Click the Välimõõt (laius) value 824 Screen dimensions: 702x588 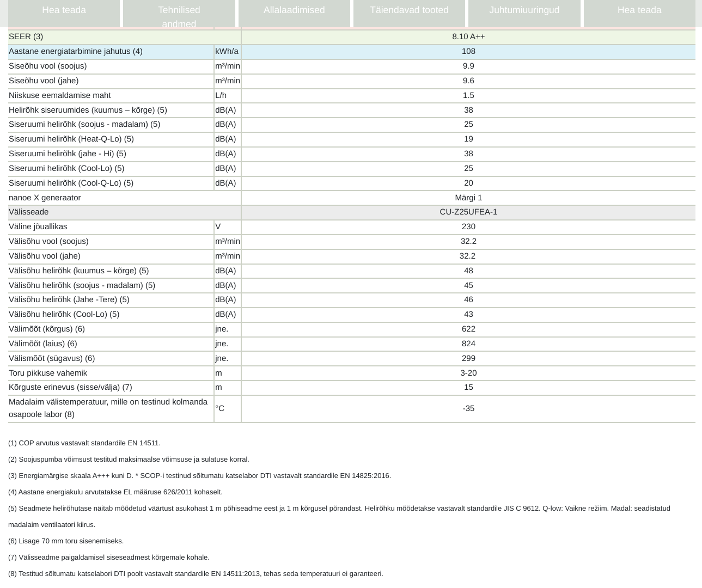point(468,344)
